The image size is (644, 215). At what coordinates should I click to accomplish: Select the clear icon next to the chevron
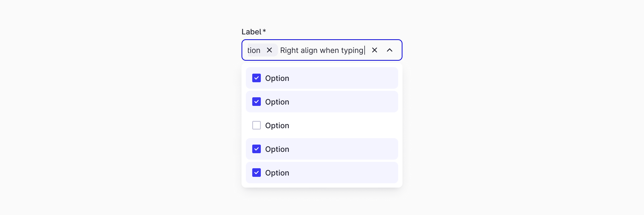(x=375, y=50)
